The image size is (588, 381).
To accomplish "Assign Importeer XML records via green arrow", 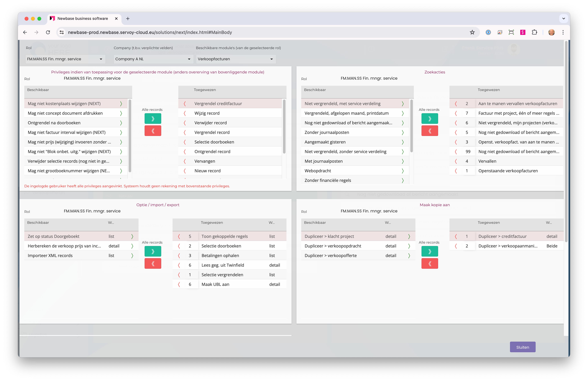I will (x=132, y=256).
